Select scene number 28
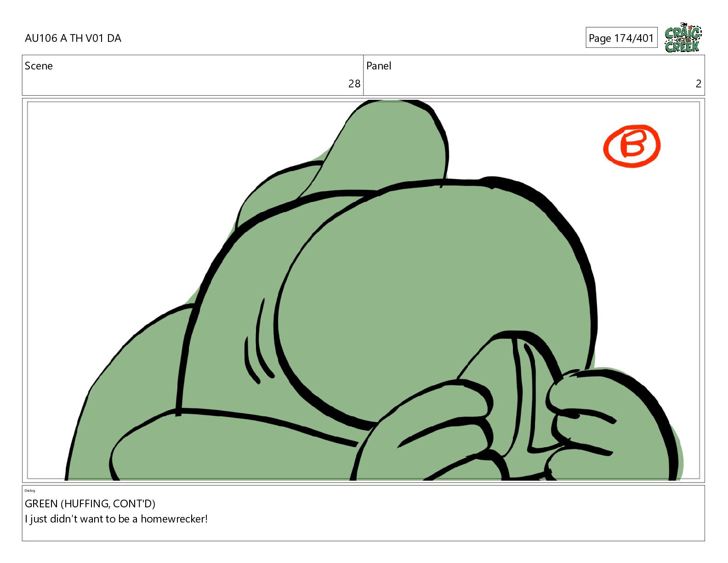This screenshot has height=563, width=728. 354,84
